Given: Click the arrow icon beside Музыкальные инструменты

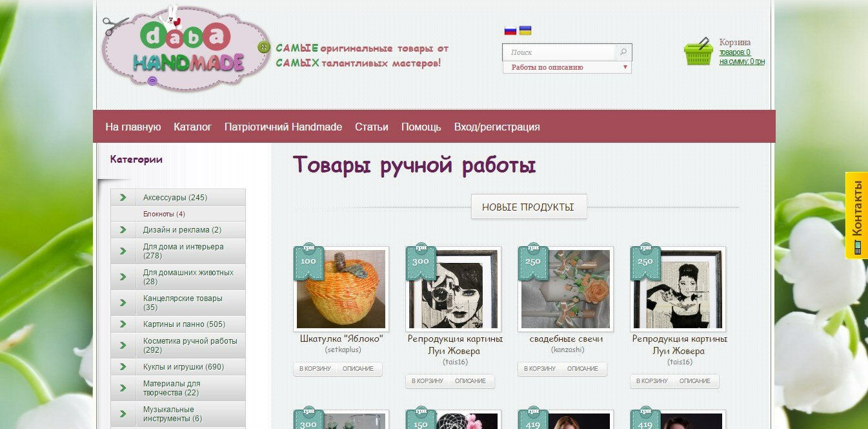Looking at the screenshot, I should [123, 413].
